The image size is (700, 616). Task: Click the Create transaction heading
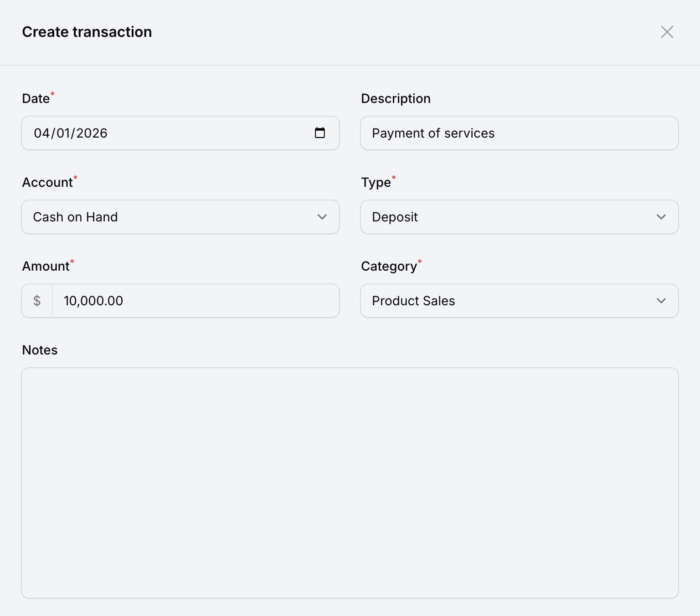point(87,32)
